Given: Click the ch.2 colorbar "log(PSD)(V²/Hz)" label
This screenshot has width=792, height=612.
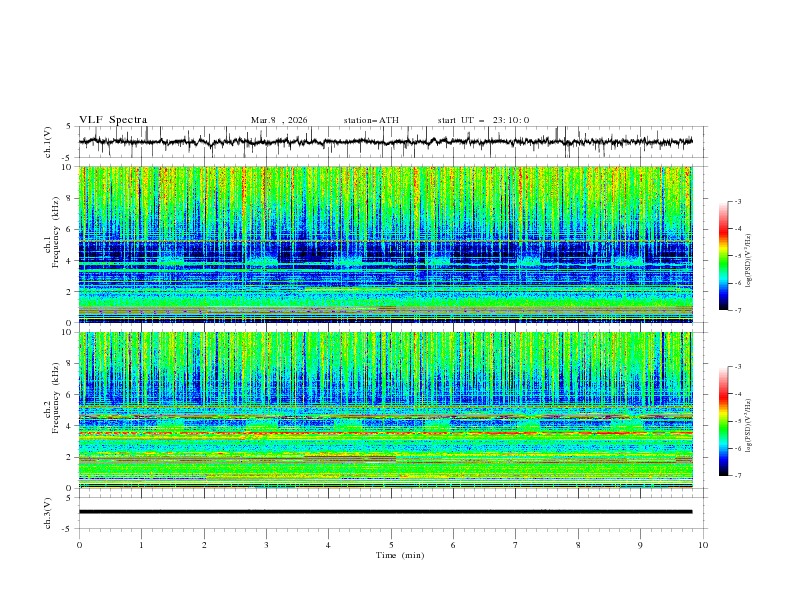Looking at the screenshot, I should (x=748, y=425).
